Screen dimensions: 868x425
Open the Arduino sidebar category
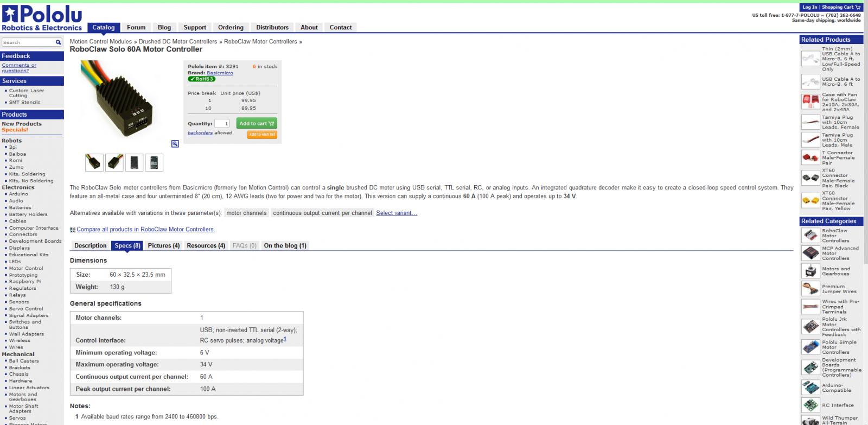18,194
